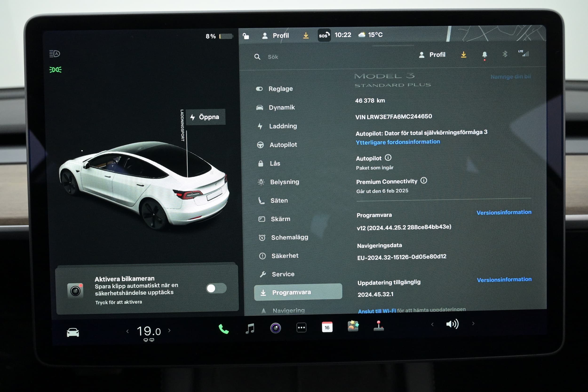Tap the 19.0 temperature display
This screenshot has height=392, width=588.
[149, 331]
